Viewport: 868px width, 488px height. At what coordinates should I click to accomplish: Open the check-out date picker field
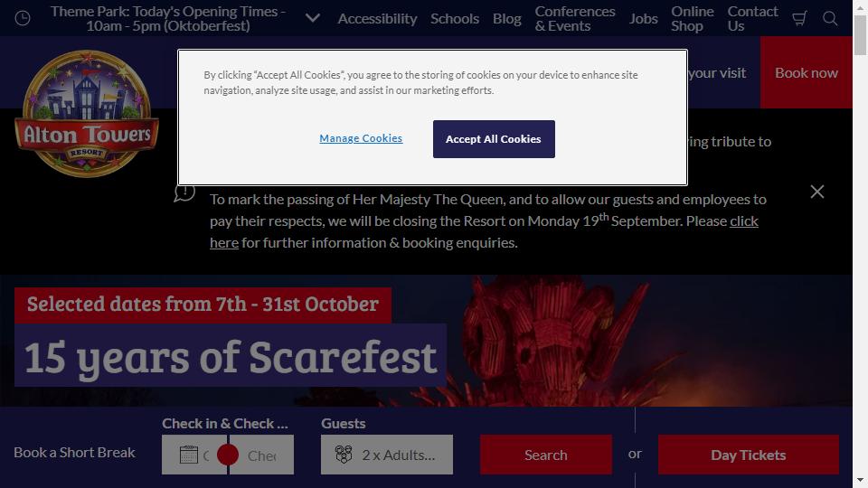pyautogui.click(x=262, y=455)
